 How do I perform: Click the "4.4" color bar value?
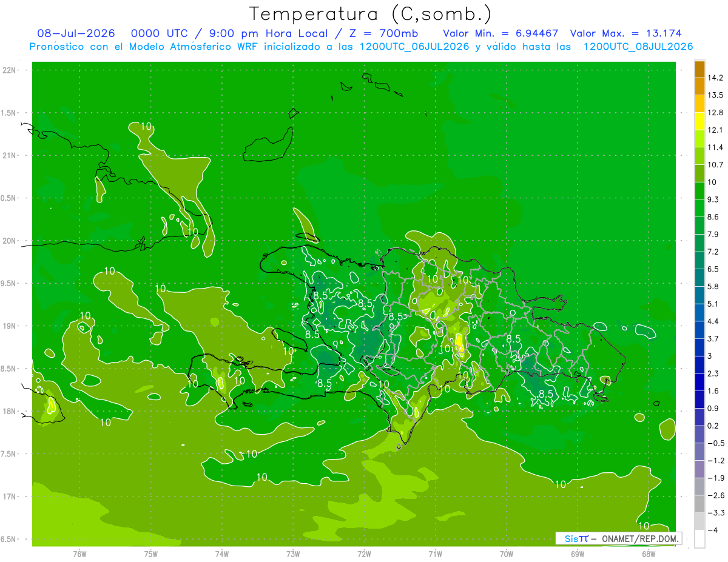tap(714, 321)
